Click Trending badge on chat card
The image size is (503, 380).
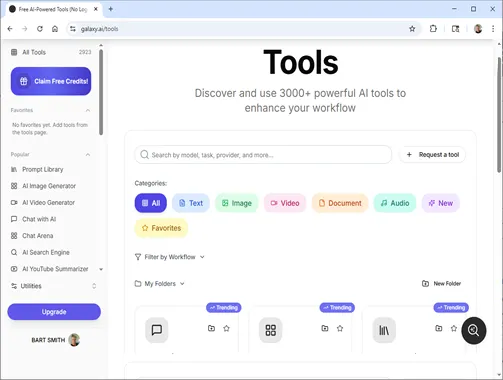(x=224, y=307)
